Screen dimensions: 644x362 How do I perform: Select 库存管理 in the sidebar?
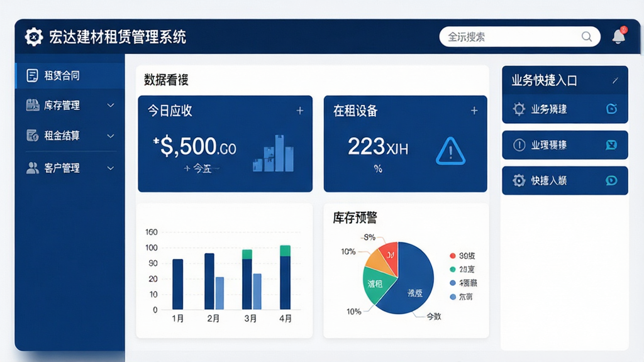70,105
